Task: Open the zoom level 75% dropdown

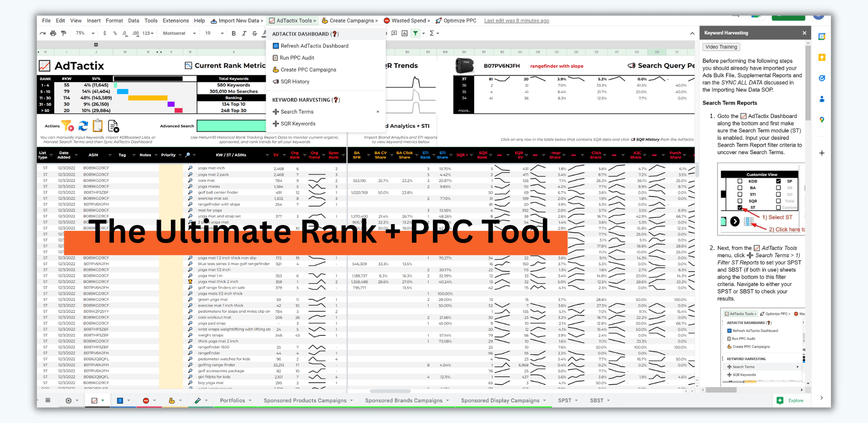Action: point(86,33)
